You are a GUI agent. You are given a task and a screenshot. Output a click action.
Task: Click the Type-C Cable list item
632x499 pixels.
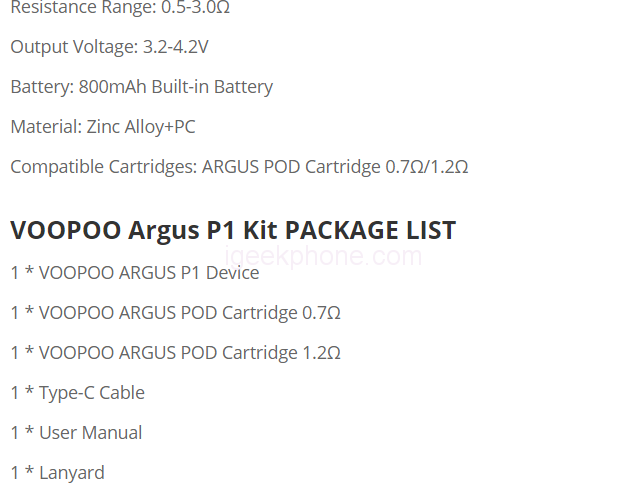pos(78,393)
